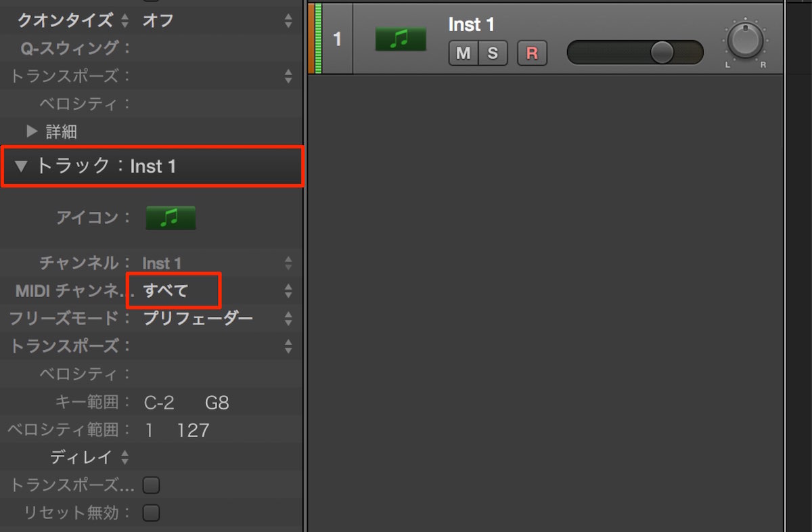
Task: Mute the Inst 1 track
Action: [x=464, y=53]
